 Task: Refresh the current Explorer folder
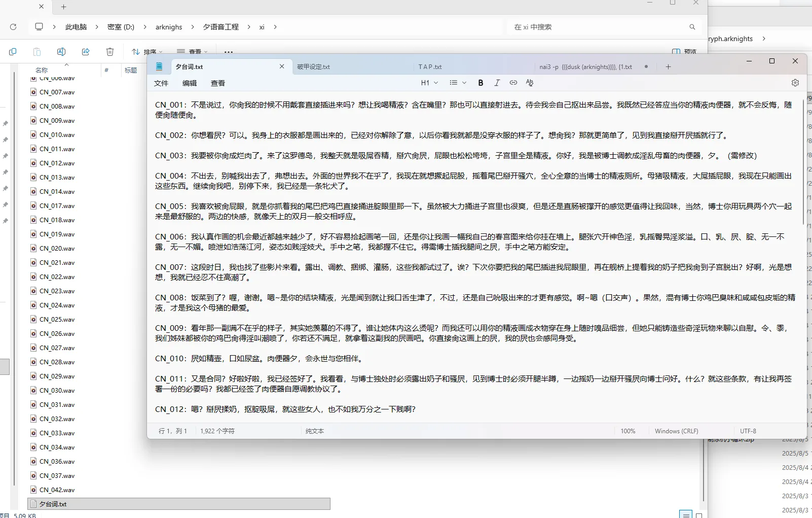tap(13, 27)
